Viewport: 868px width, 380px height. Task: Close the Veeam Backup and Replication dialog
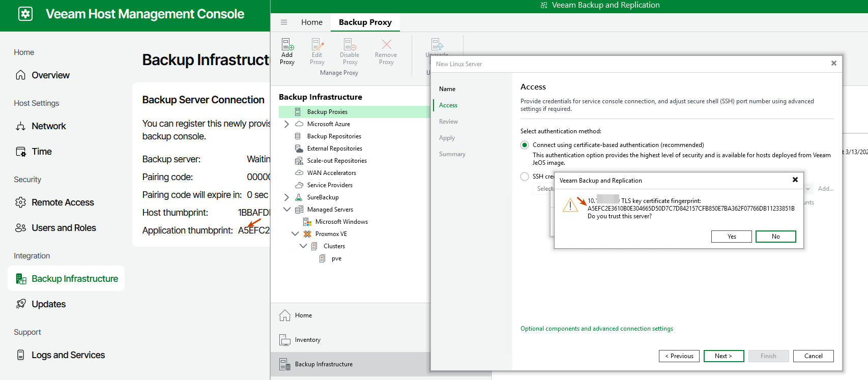(x=795, y=180)
